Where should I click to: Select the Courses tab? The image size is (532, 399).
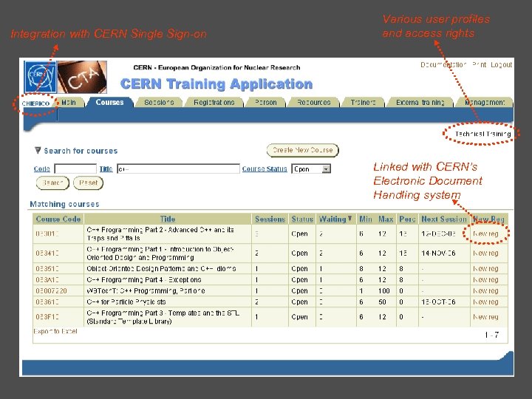pos(109,102)
